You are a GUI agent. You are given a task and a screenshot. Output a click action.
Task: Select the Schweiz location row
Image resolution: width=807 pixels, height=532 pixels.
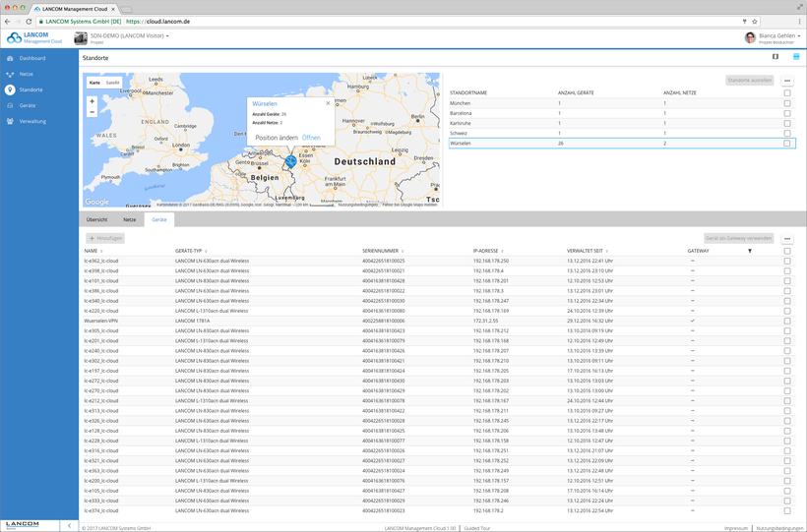coord(622,134)
